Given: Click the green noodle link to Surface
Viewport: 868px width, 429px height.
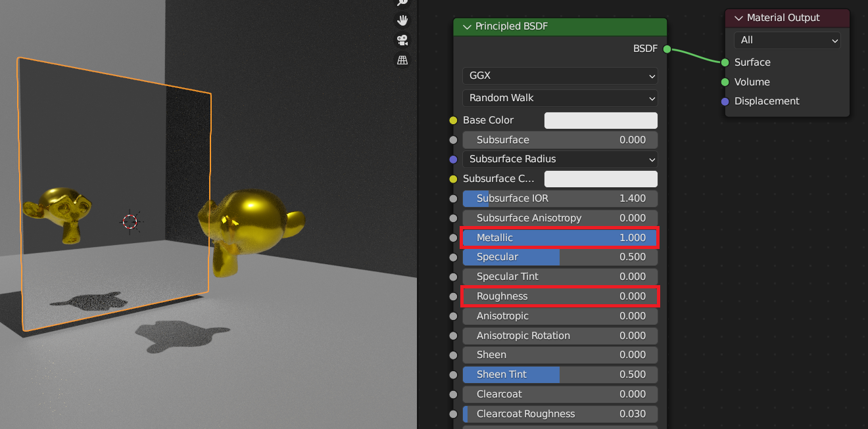Looking at the screenshot, I should pos(696,57).
